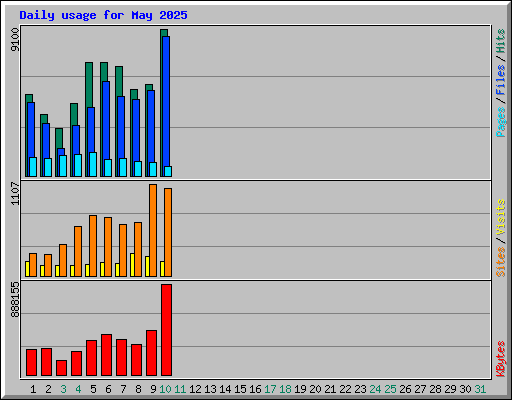The image size is (512, 400).
Task: Click the blue Files bar for day 2
Action: point(46,141)
